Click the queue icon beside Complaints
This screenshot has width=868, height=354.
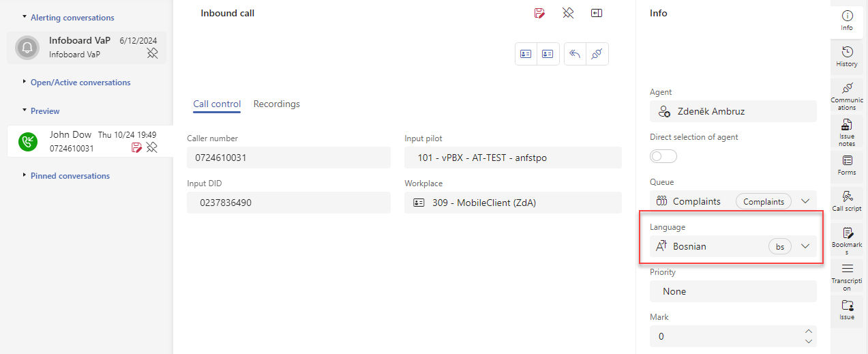coord(661,201)
